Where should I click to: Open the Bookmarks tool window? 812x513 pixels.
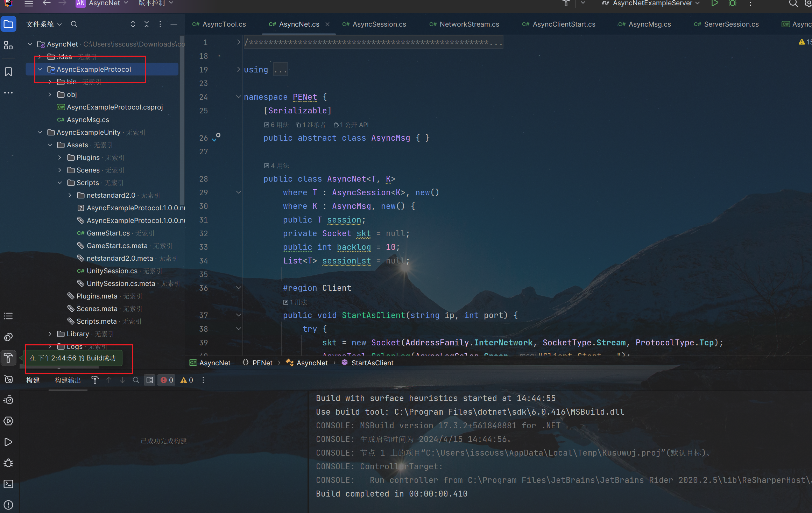[x=8, y=72]
